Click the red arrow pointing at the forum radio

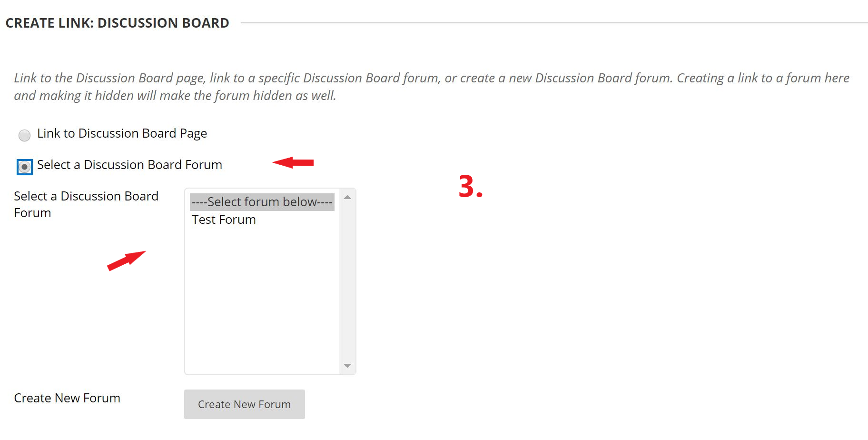tap(293, 162)
